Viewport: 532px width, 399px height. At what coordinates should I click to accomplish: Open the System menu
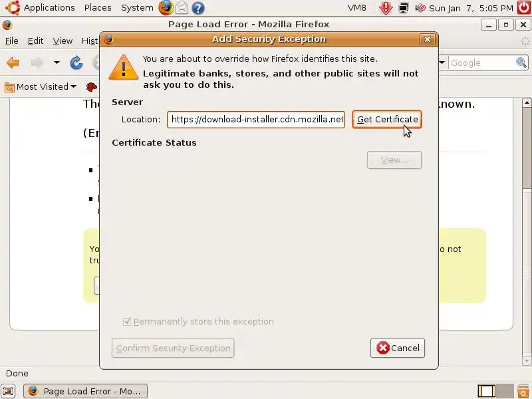tap(137, 7)
